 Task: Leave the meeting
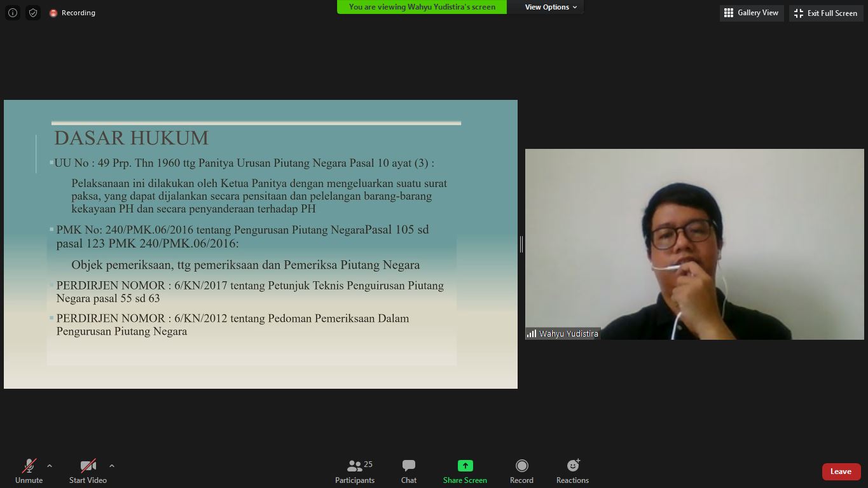[841, 471]
